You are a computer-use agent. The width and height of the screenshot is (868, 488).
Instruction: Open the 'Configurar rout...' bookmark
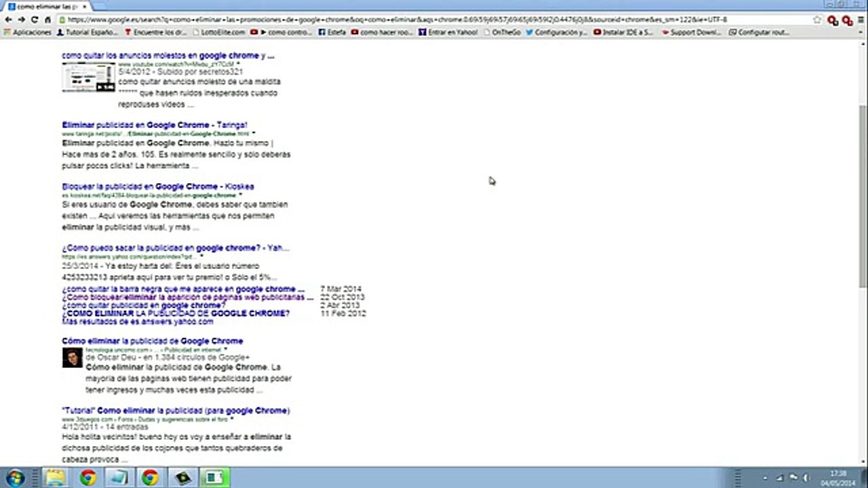(x=757, y=32)
